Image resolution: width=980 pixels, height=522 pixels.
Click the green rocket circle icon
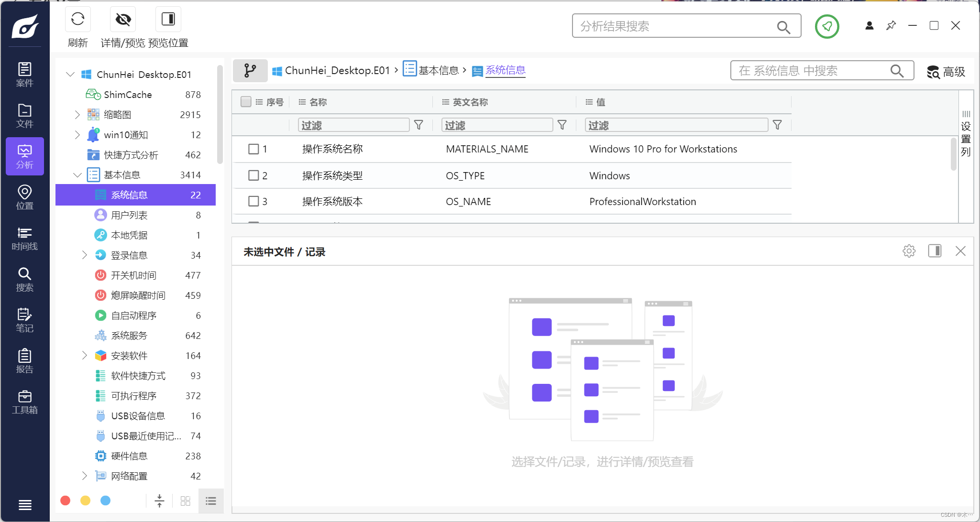(x=826, y=26)
